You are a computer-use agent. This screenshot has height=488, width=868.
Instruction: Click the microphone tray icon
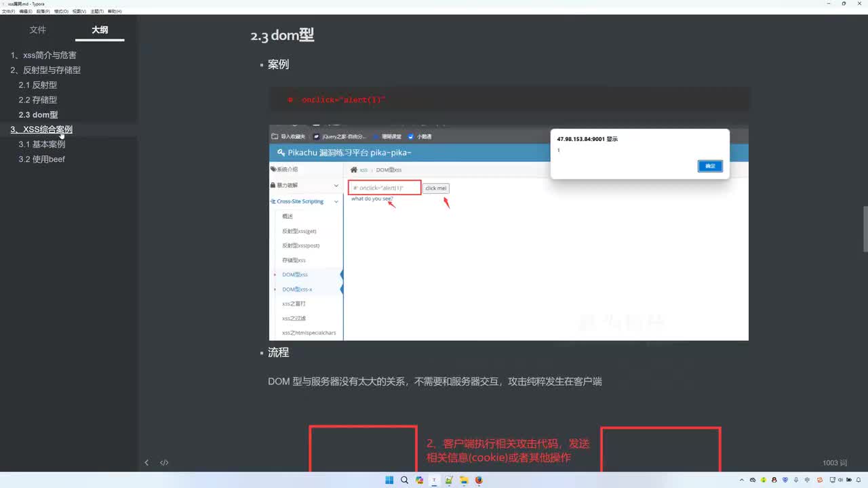tap(796, 480)
